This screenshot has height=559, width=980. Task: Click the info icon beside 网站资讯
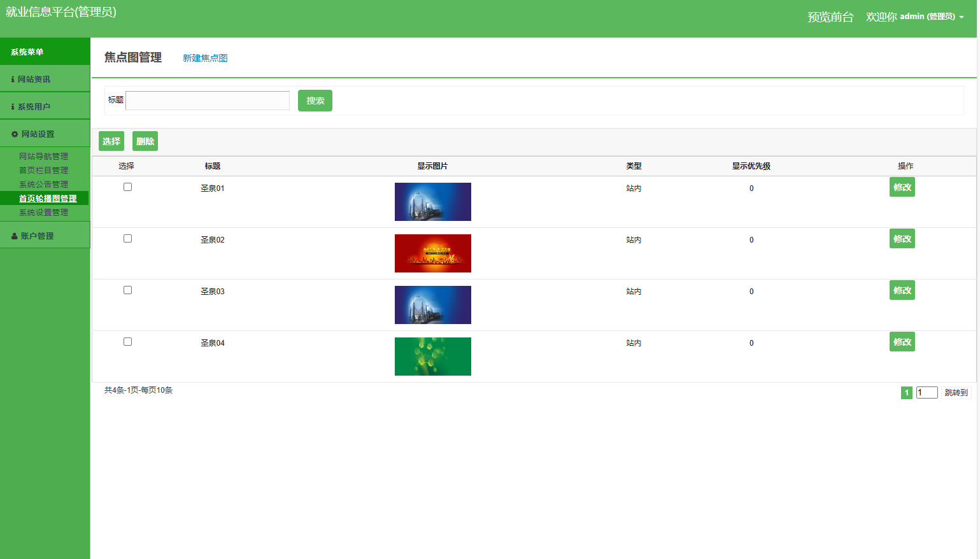[13, 80]
